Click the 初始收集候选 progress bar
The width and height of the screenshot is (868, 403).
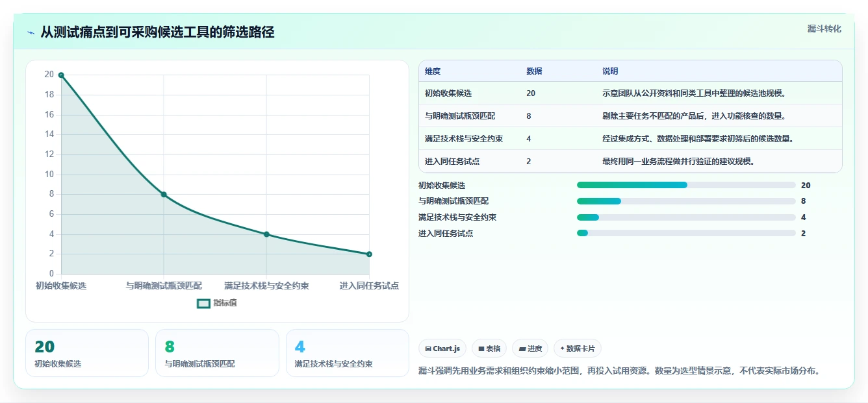[x=686, y=185]
